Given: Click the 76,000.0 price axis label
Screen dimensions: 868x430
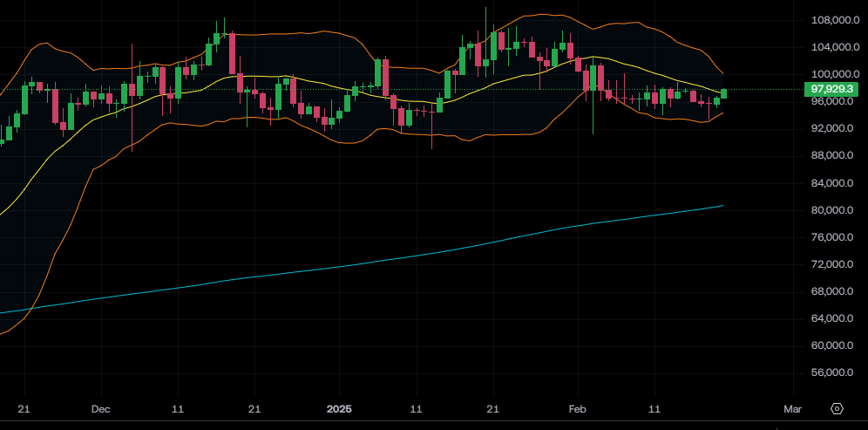Looking at the screenshot, I should point(832,237).
